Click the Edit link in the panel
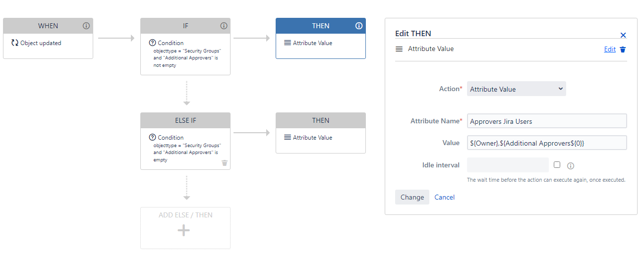Screen dimensions: 644x259 click(610, 49)
